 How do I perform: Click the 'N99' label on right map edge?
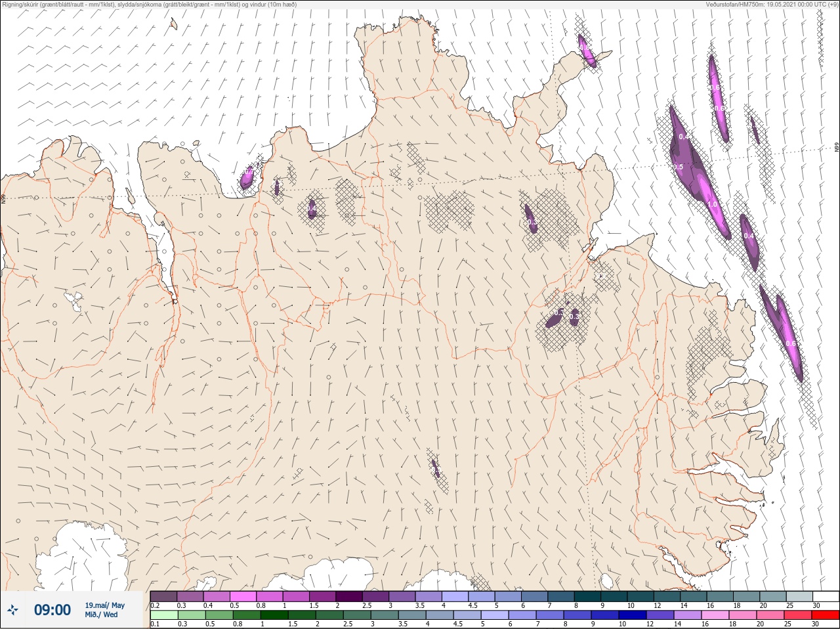pyautogui.click(x=837, y=148)
